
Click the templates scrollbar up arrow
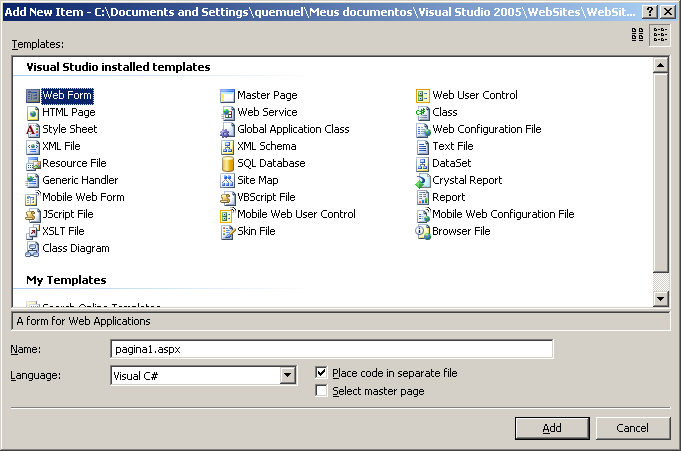pyautogui.click(x=660, y=66)
